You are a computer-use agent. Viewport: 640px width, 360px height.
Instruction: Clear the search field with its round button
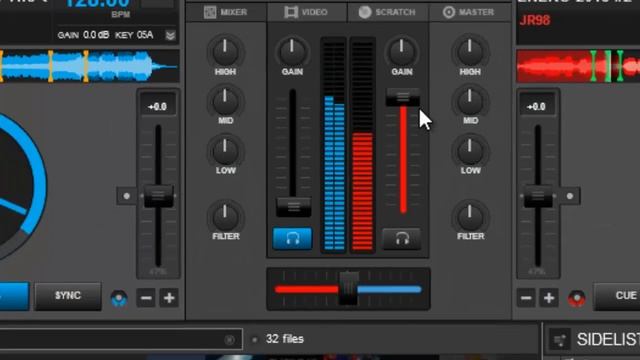(x=229, y=340)
